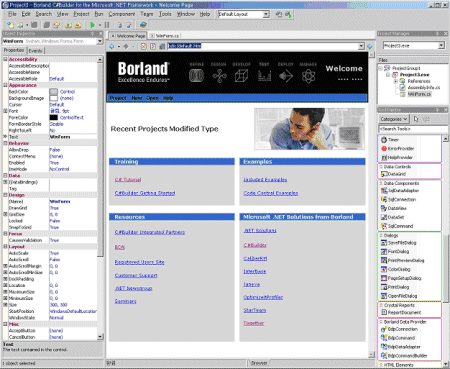
Task: Open the C#Builder Getting Started link
Action: (x=145, y=193)
